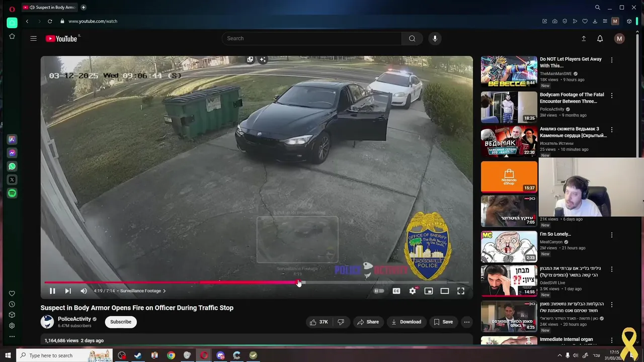
Task: Open Google Chrome from the taskbar
Action: coord(171,355)
